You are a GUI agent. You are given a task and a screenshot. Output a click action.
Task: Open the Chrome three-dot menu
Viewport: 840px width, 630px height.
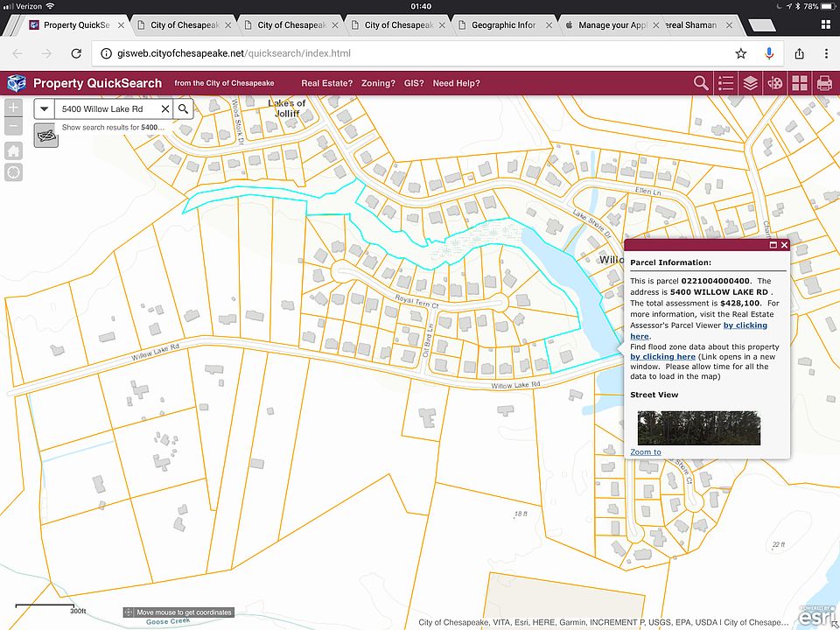826,53
